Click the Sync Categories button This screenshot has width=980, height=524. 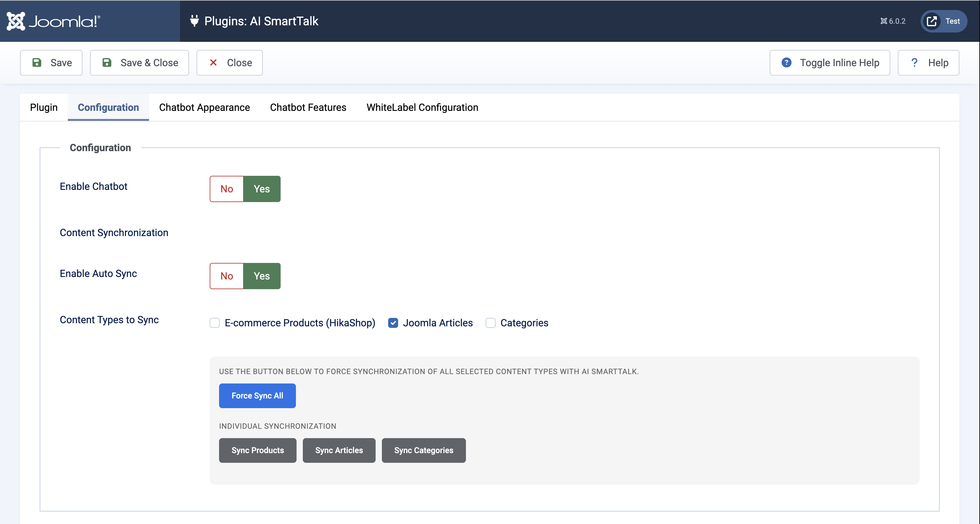423,450
